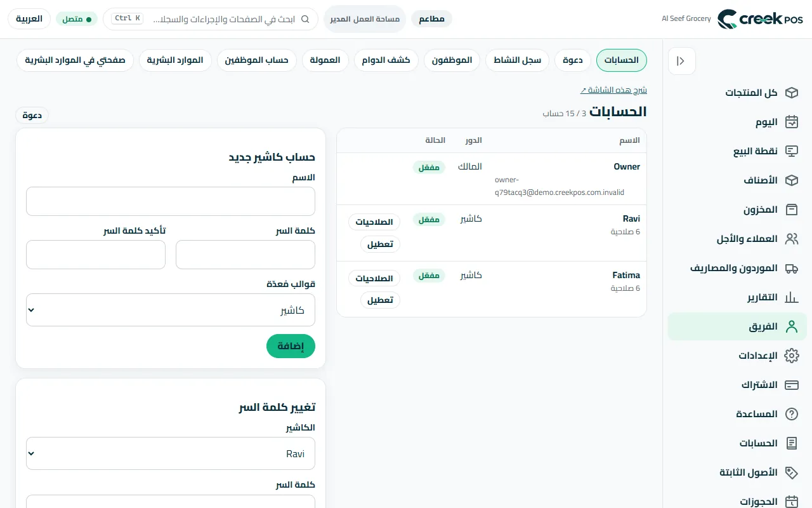Open the prepared templates dropdown (كاشير)
Viewport: 812px width, 508px height.
[x=171, y=310]
